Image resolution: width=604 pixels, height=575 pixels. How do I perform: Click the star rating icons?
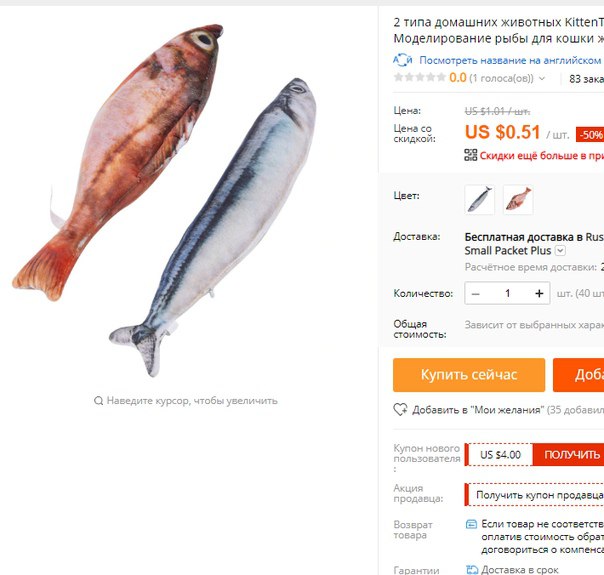coord(420,77)
